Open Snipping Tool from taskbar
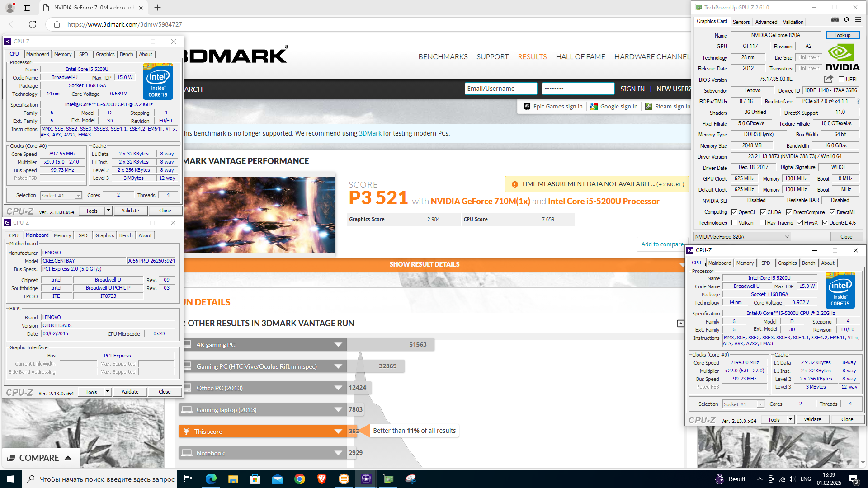 tap(410, 479)
